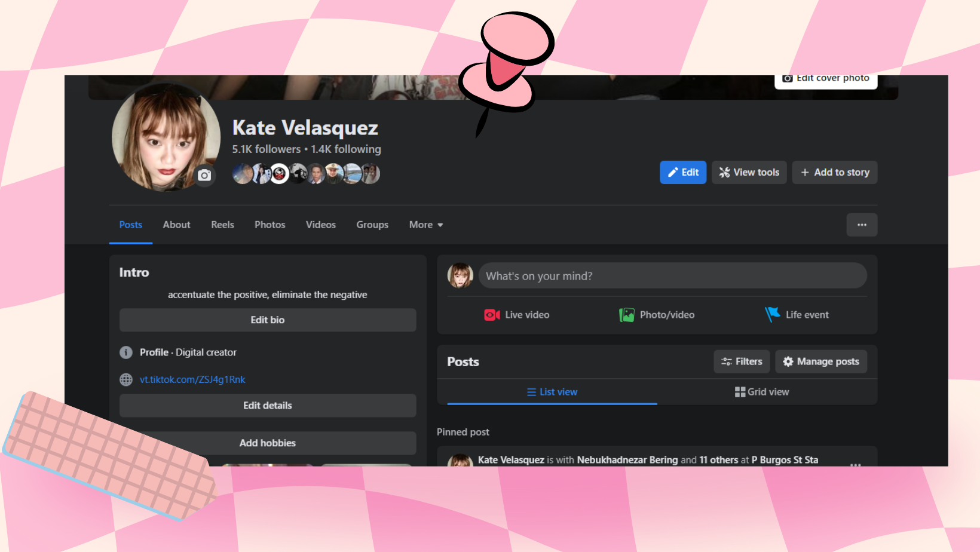Start a Live video
The image size is (980, 552).
coord(517,315)
